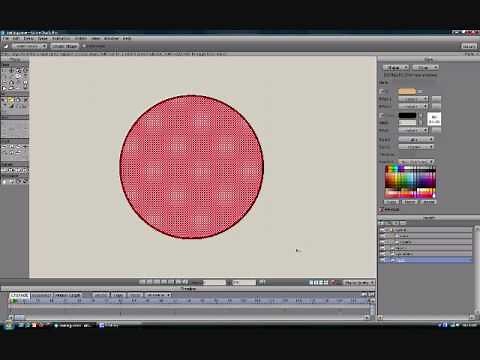Screen dimensions: 480x360
Task: Open the second fill effect dropdown
Action: [x=413, y=106]
